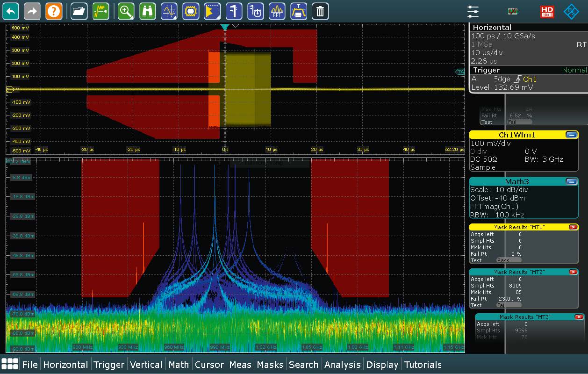
Task: Select the binoculars Search tool
Action: 147,11
